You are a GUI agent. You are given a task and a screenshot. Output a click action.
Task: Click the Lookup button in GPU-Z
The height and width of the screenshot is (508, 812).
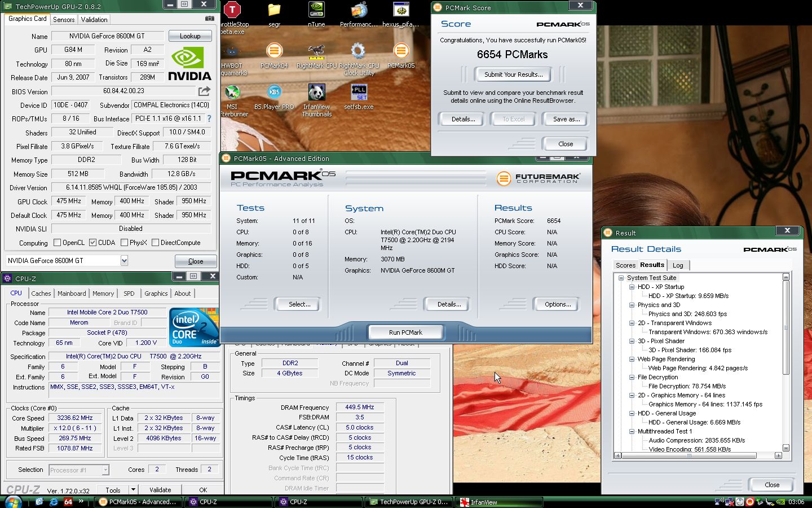coord(190,36)
